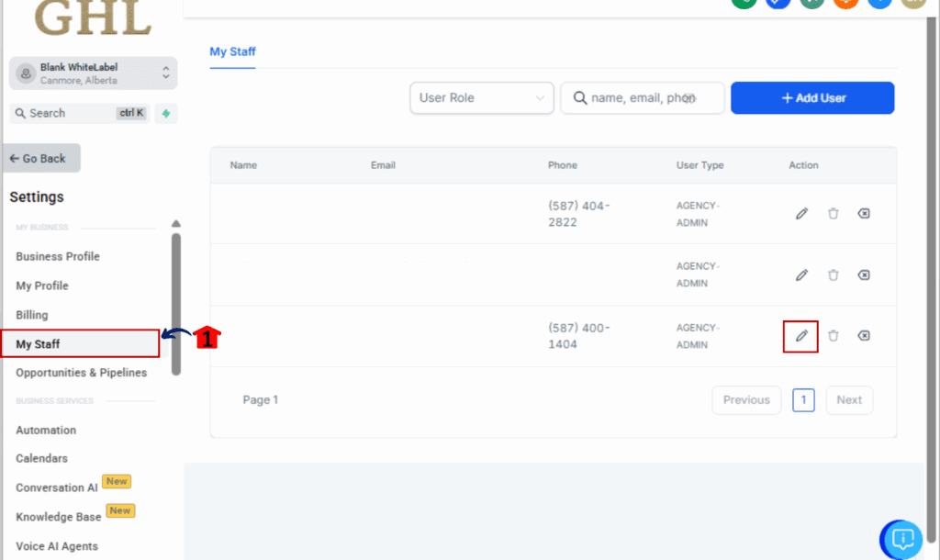The height and width of the screenshot is (560, 940).
Task: Click the name, email, phone search field
Action: pyautogui.click(x=642, y=98)
